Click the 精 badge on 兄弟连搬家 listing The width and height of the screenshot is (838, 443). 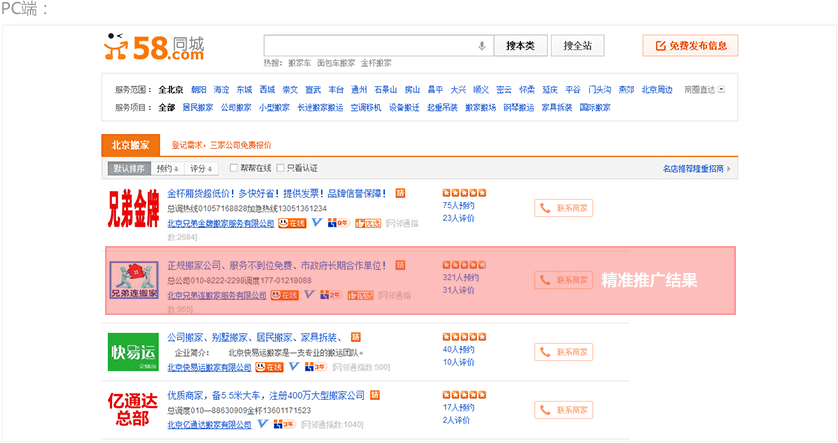[x=400, y=265]
